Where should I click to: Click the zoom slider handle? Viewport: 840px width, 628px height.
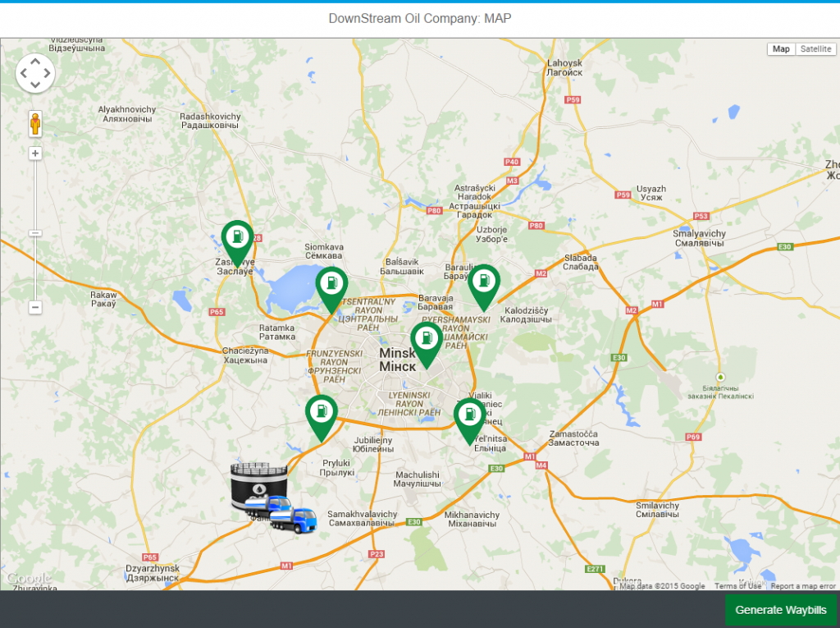pos(35,233)
